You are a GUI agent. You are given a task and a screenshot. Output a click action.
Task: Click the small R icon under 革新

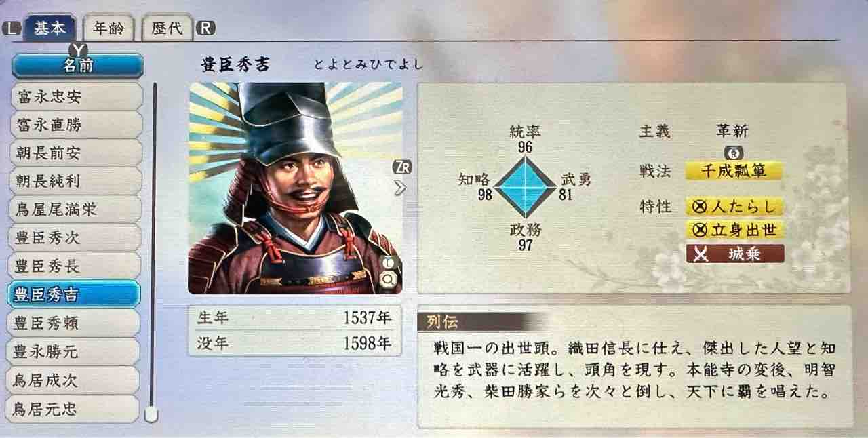(x=732, y=153)
